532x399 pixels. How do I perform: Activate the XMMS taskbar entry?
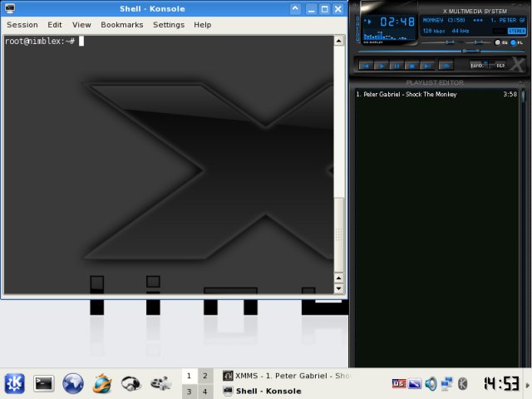tap(286, 376)
